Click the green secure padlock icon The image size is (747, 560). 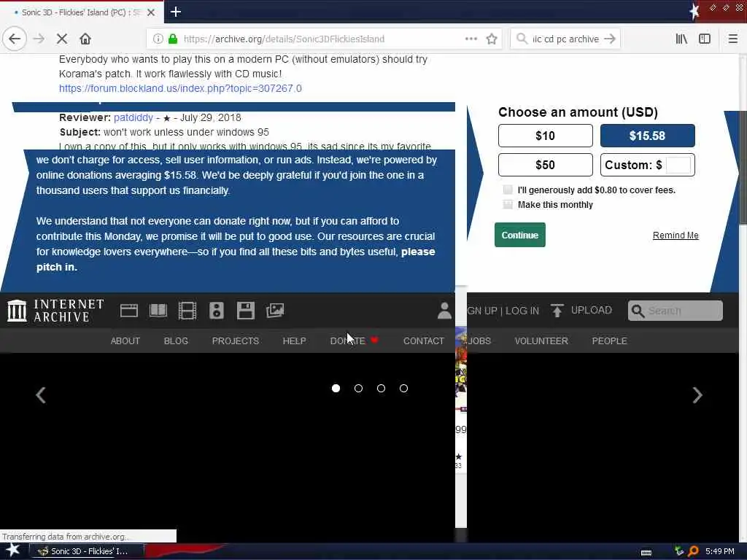(x=173, y=39)
